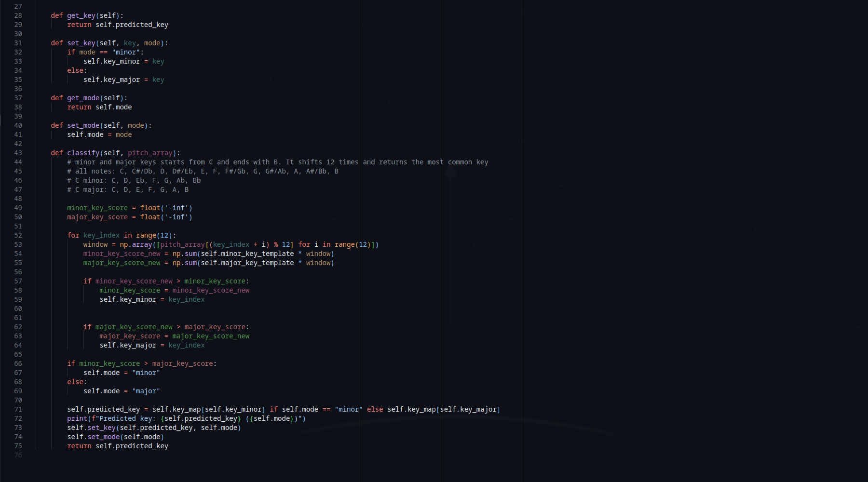Click the 'def set_key(self, key, mode):' definition

[x=109, y=43]
